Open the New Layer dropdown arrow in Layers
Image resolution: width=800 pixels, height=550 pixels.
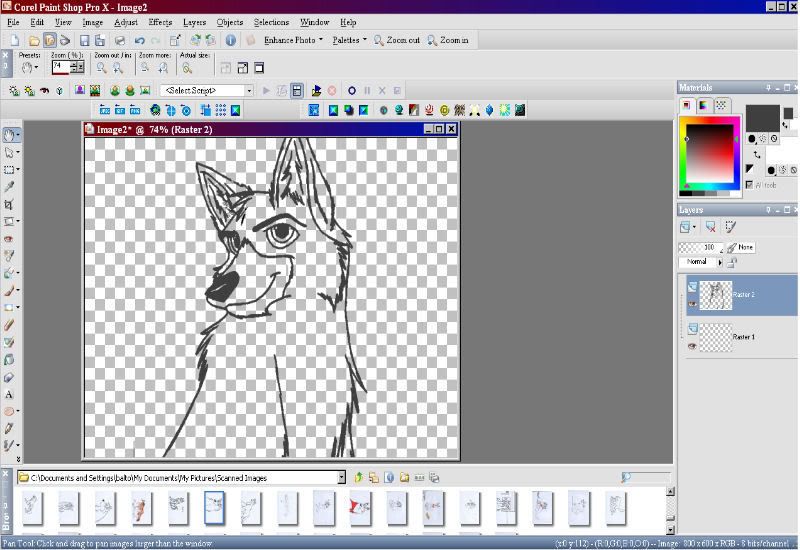tap(694, 227)
